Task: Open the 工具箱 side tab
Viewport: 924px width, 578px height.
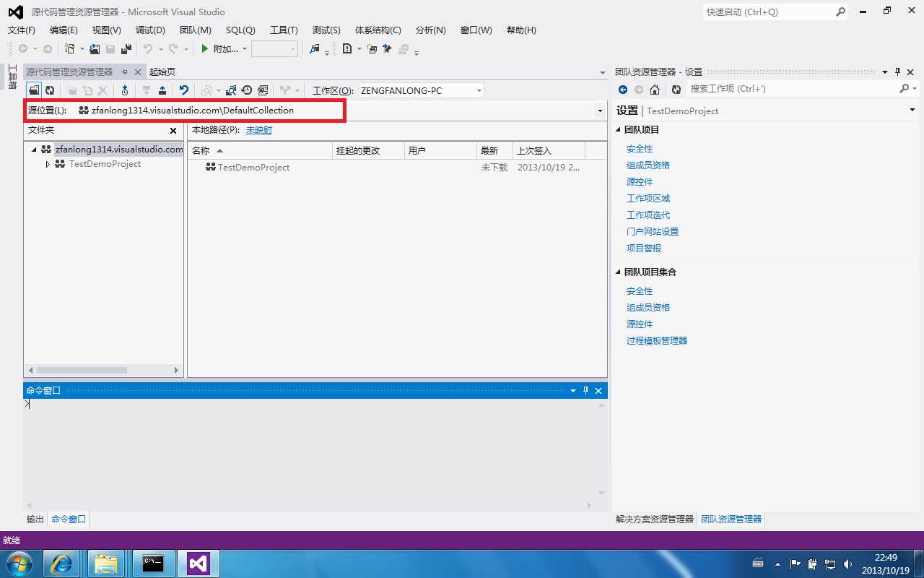Action: (x=12, y=77)
